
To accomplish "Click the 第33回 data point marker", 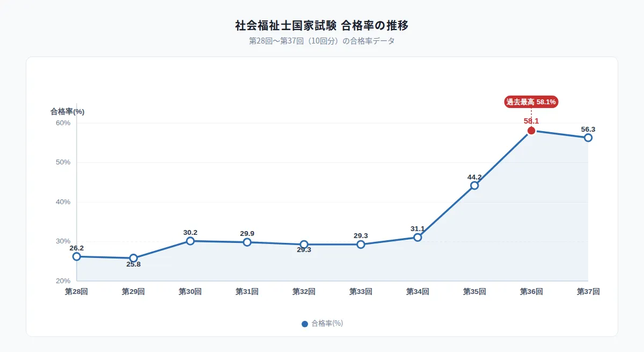I will (361, 245).
